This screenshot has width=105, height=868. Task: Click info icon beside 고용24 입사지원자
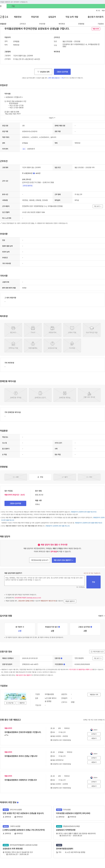pyautogui.click(x=91, y=627)
